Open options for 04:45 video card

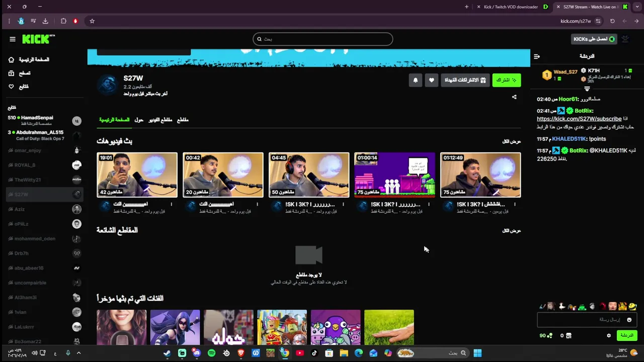click(344, 204)
